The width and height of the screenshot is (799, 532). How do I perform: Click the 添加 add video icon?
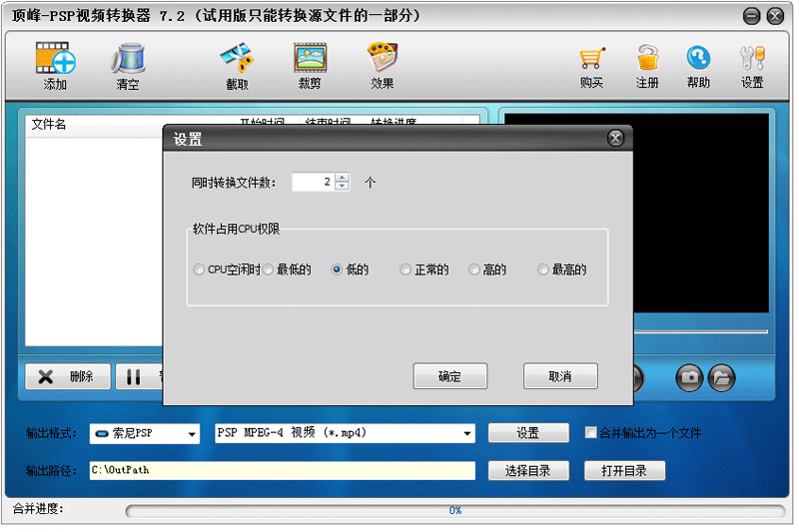tap(56, 58)
